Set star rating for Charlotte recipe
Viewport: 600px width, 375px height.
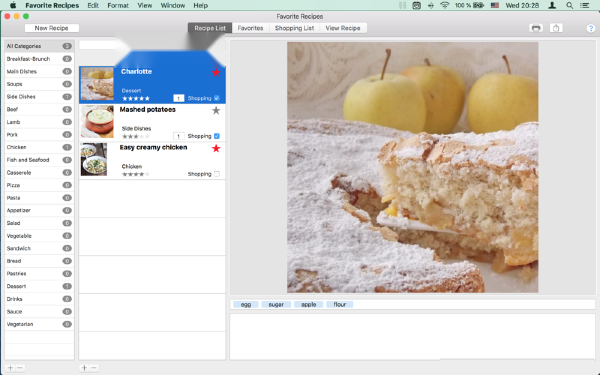[x=136, y=98]
